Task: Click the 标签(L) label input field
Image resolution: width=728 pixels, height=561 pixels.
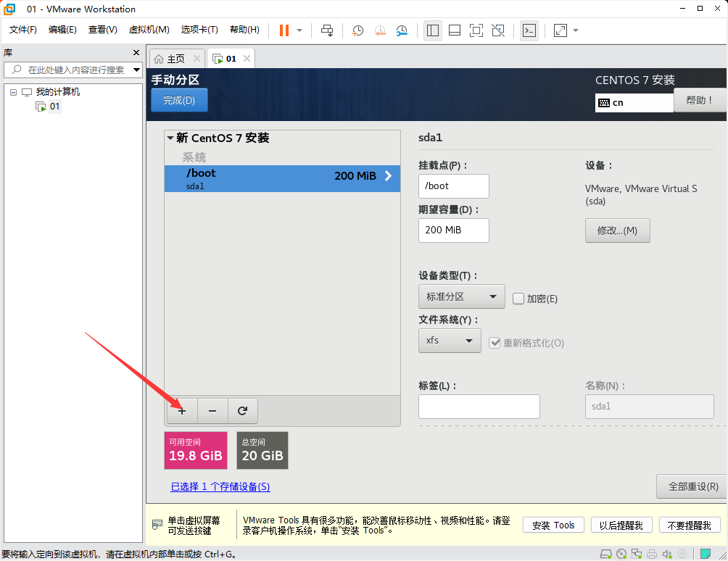Action: tap(479, 407)
